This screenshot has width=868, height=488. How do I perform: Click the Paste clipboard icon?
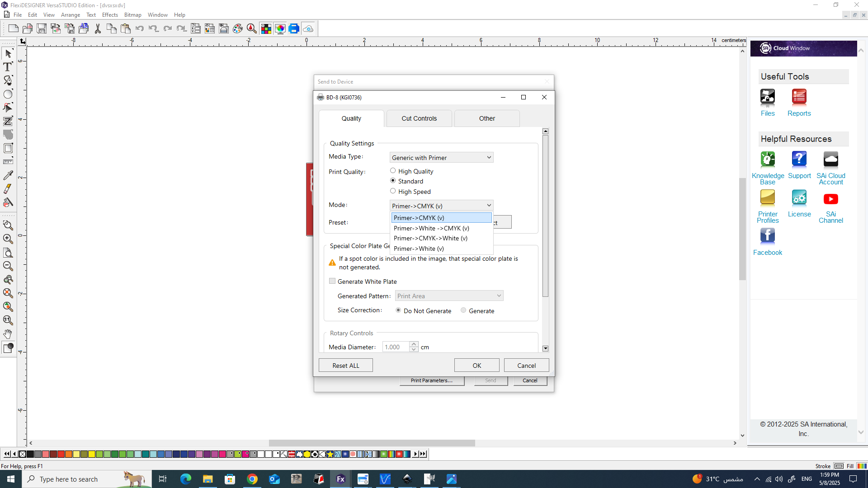click(126, 29)
